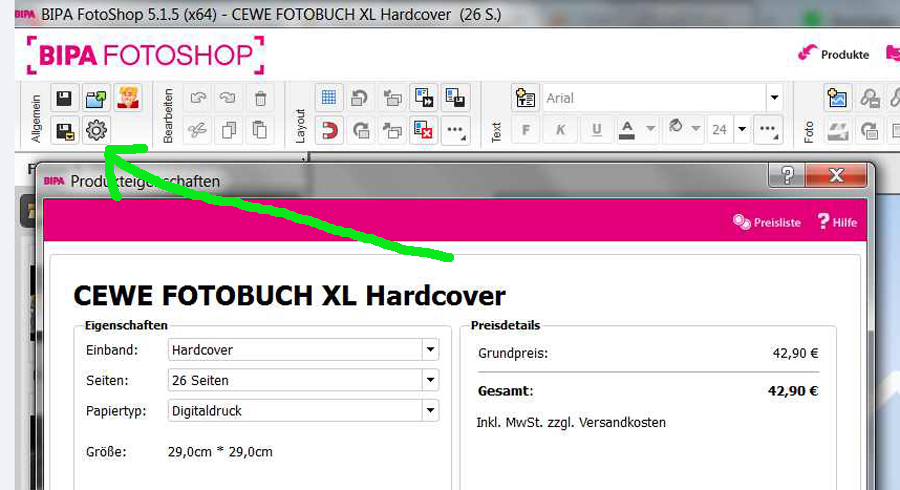This screenshot has height=490, width=900.
Task: Click the save layout icon
Action: [455, 98]
